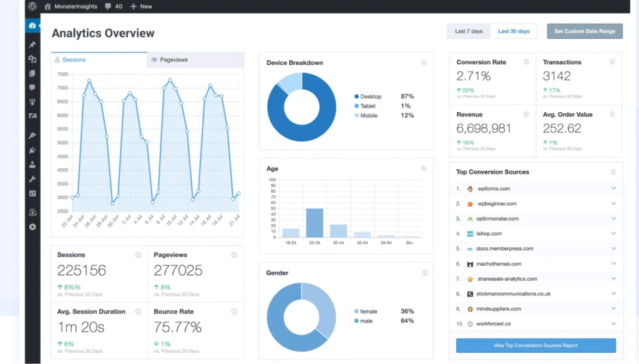Open Posts via the pushpin sidebar icon
The width and height of the screenshot is (639, 364).
point(31,44)
